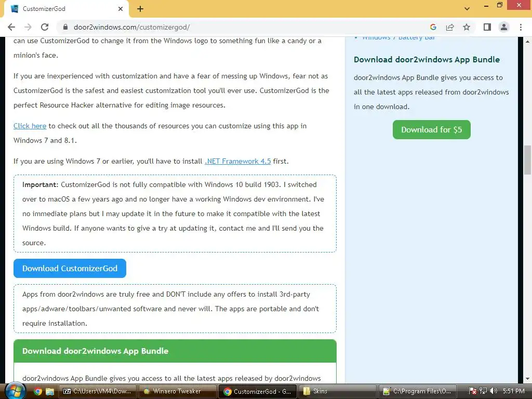532x399 pixels.
Task: Switch to the C:\Program Files taskbar window
Action: click(417, 391)
